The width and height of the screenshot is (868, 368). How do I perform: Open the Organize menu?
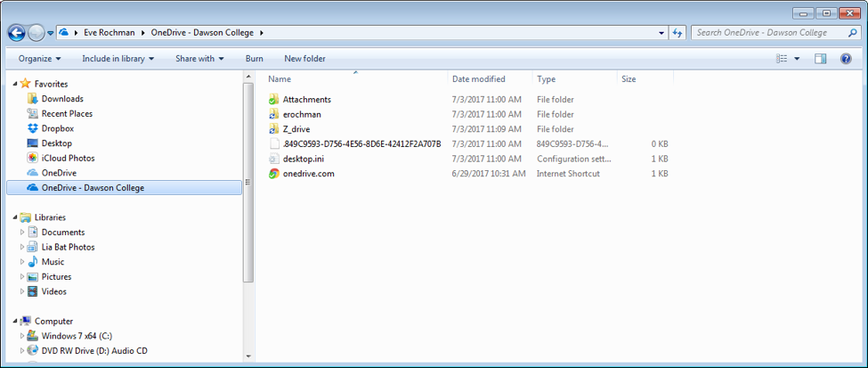point(39,58)
